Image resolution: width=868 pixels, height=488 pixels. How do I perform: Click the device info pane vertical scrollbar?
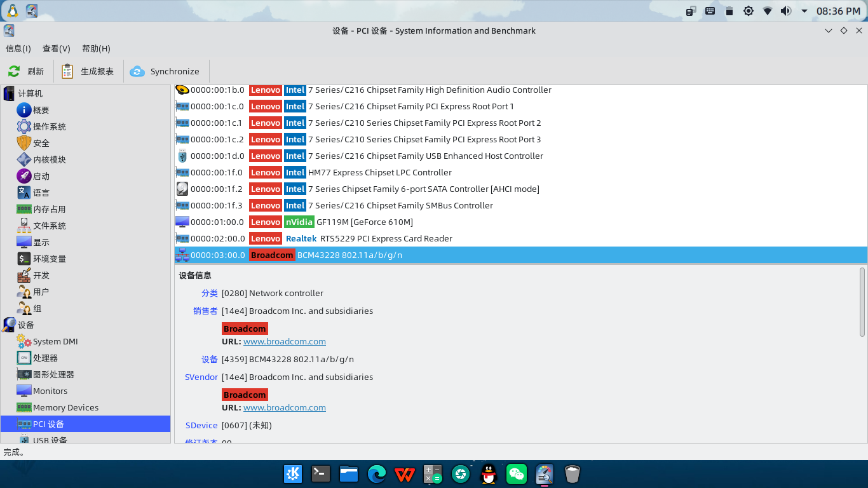862,302
